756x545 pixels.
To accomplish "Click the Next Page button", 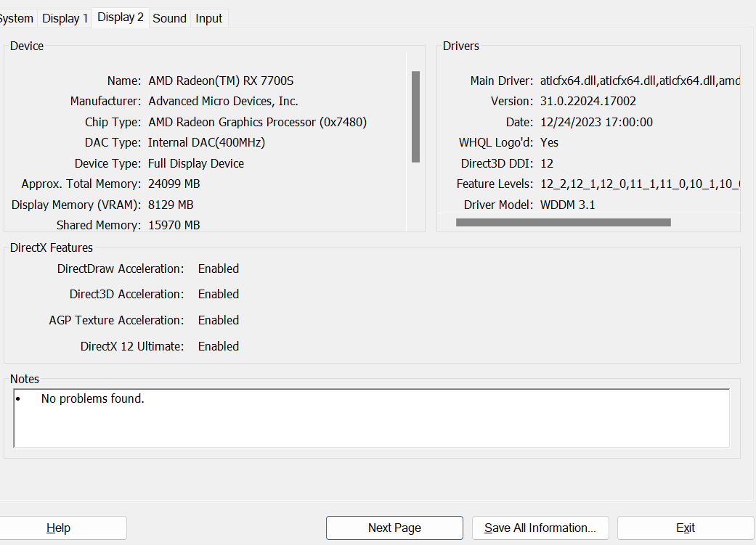I will (394, 528).
